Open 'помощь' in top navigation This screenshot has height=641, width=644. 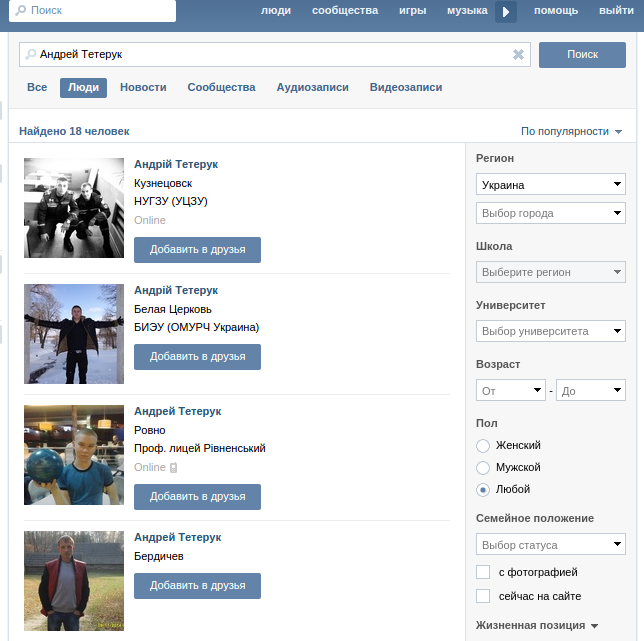[556, 11]
